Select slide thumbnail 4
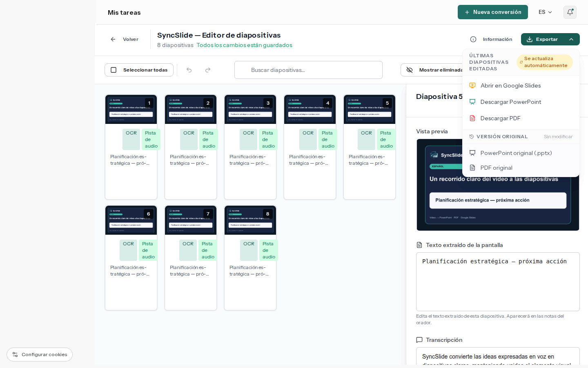588x368 pixels. [x=310, y=110]
